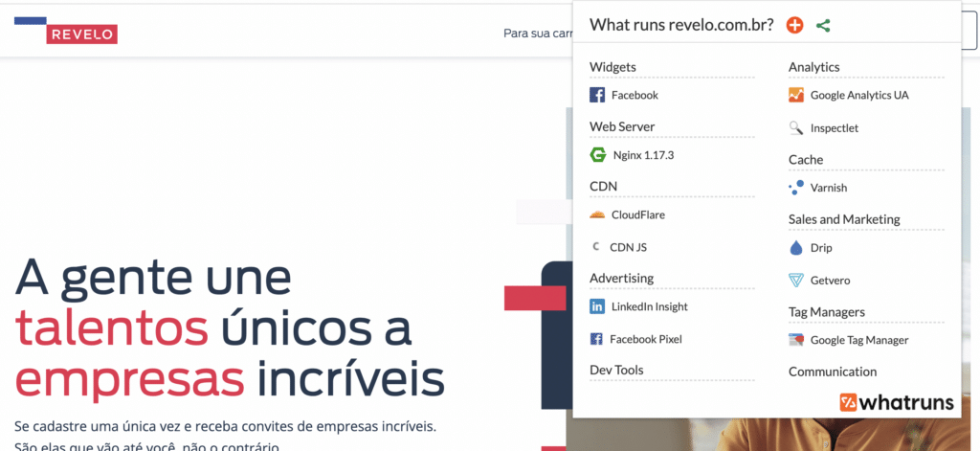Click the Dev Tools category heading
980x451 pixels.
pos(616,370)
